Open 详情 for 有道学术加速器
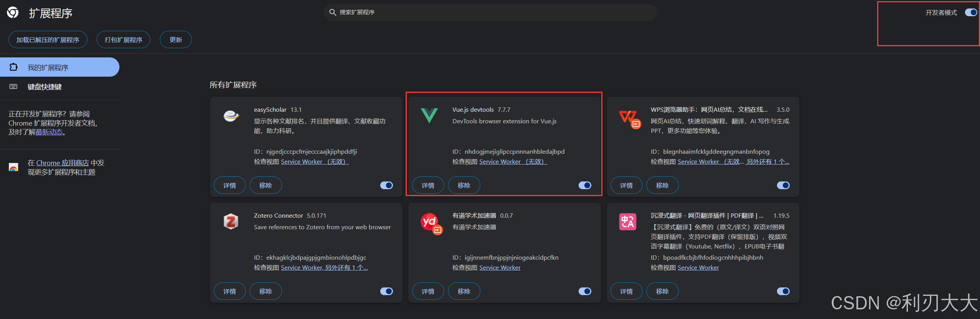 point(428,291)
